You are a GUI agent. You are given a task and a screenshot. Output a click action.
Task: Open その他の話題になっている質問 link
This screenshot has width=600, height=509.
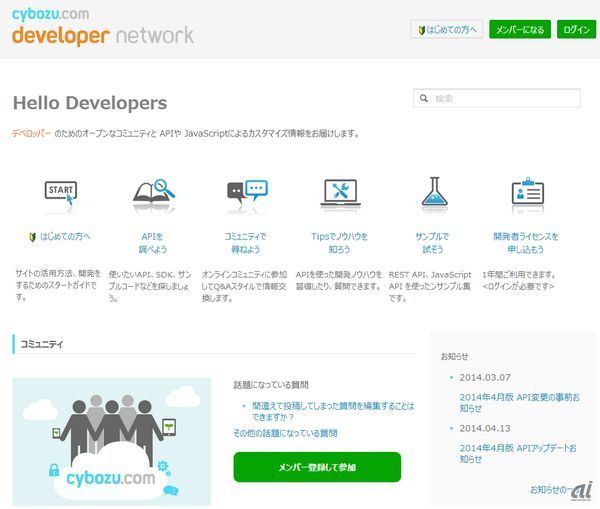(285, 433)
